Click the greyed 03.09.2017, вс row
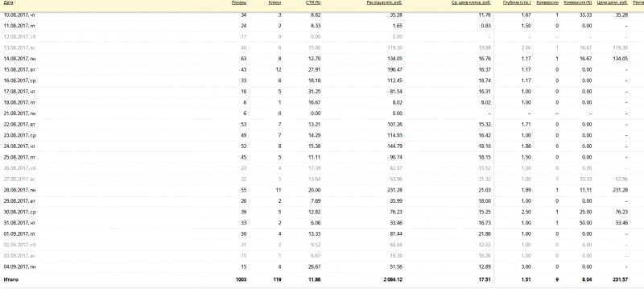The height and width of the screenshot is (293, 644). pos(322,256)
